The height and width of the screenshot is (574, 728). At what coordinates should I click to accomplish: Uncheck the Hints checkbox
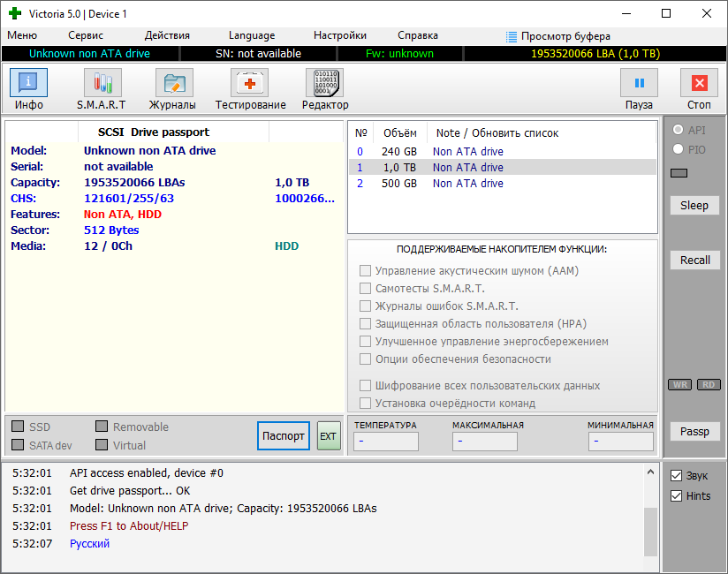pos(677,495)
